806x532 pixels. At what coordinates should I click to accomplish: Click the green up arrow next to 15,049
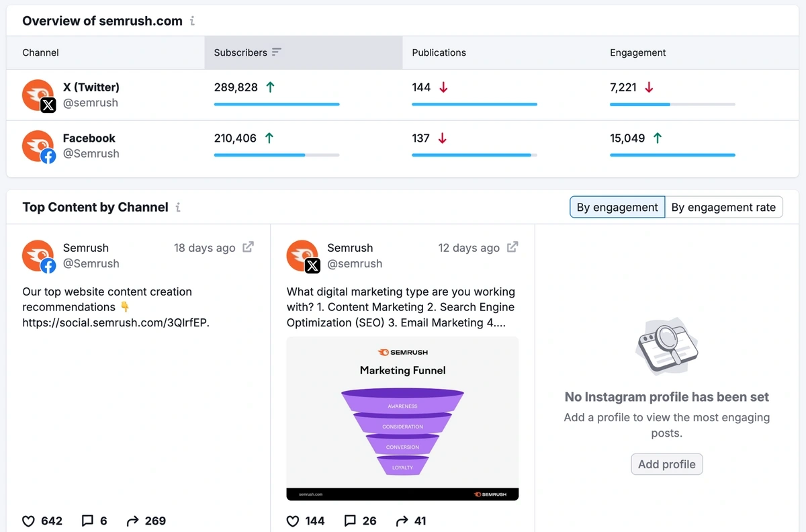658,138
